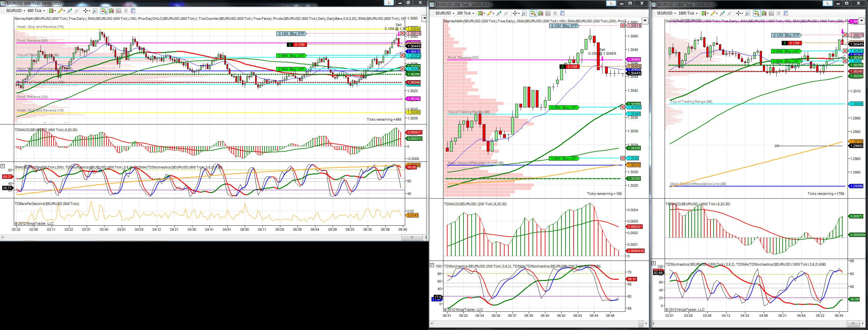Select the 0.06M Buy LMT flag at 1.3039'5 in 600 Tick chart
Viewport: 868px width, 330px height.
[291, 56]
